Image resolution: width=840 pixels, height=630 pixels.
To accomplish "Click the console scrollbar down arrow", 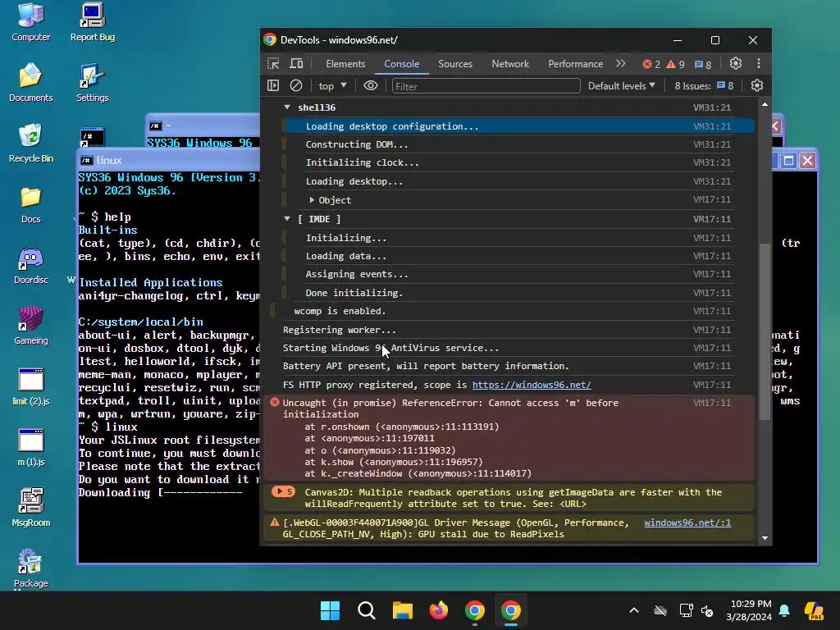I will tap(765, 538).
